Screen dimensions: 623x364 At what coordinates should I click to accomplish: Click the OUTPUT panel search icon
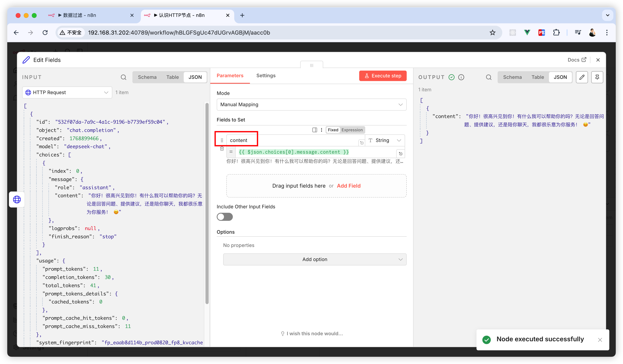(489, 77)
